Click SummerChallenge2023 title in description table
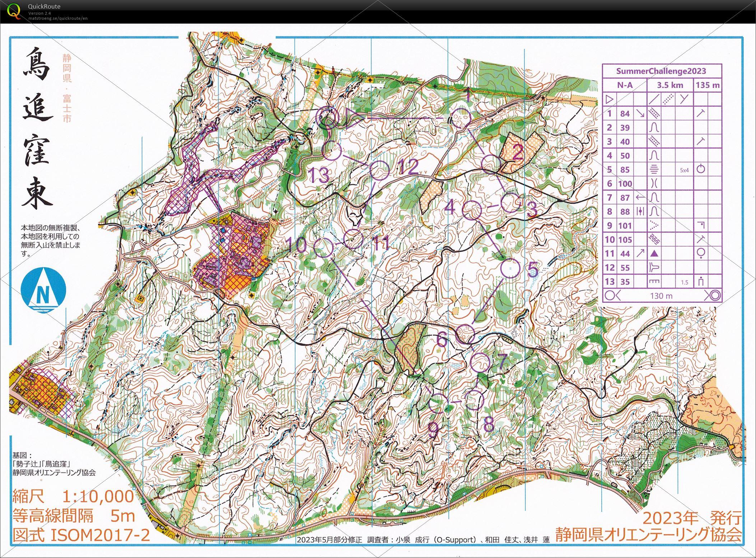 pos(661,71)
